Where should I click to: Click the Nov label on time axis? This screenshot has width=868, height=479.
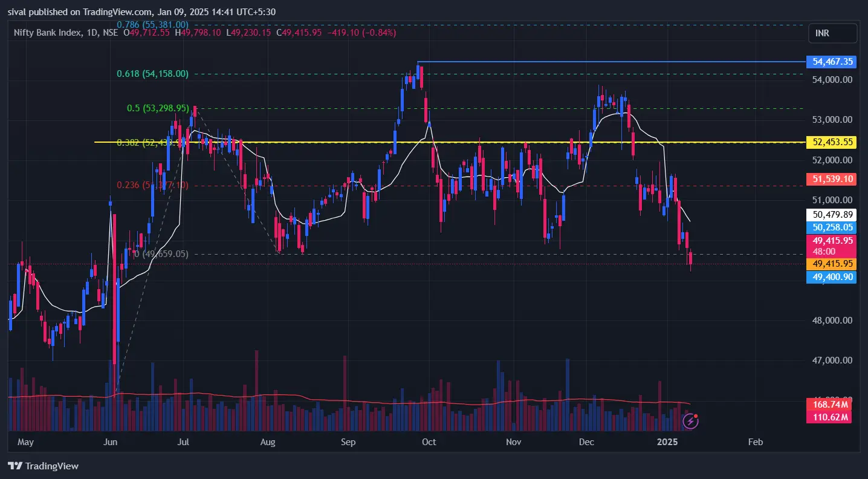[514, 442]
